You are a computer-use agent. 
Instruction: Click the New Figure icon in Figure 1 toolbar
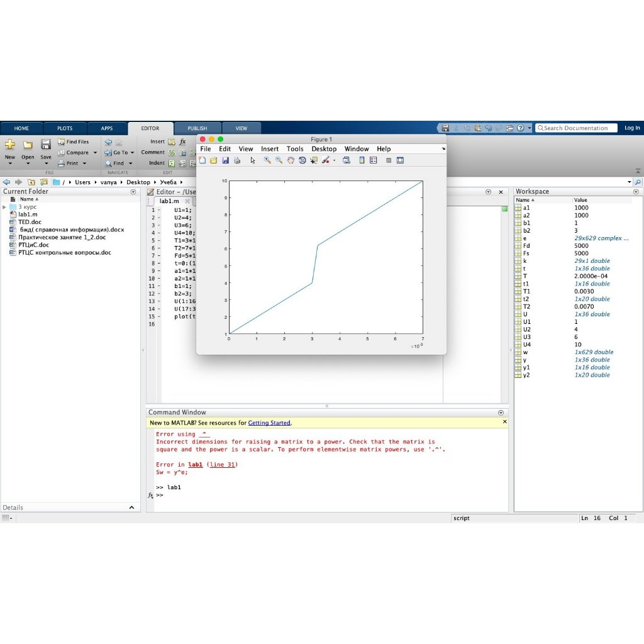[202, 160]
